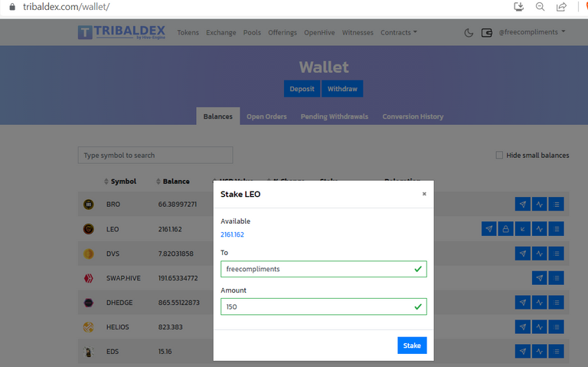Click the DHEDGE balance 865.55122873
588x367 pixels.
pos(179,303)
